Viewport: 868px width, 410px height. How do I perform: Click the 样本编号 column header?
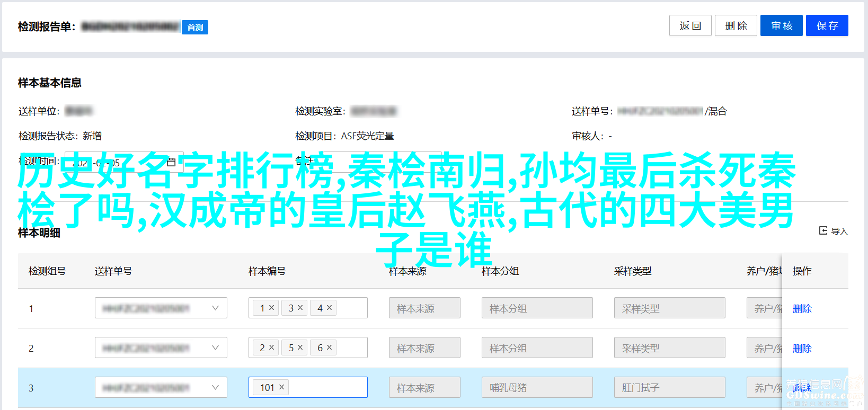(x=267, y=271)
